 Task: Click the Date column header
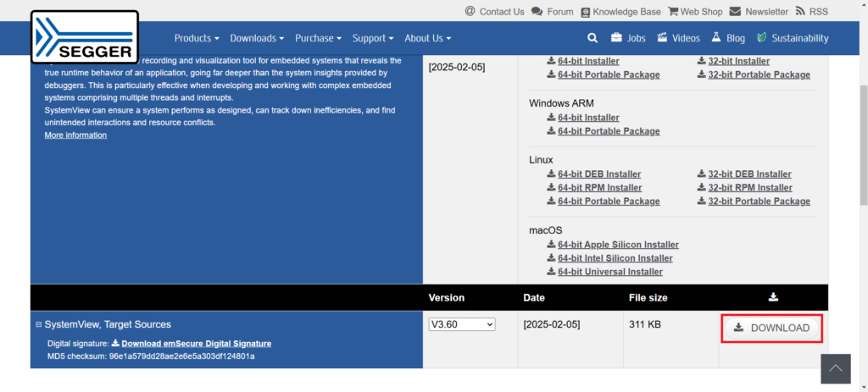534,297
